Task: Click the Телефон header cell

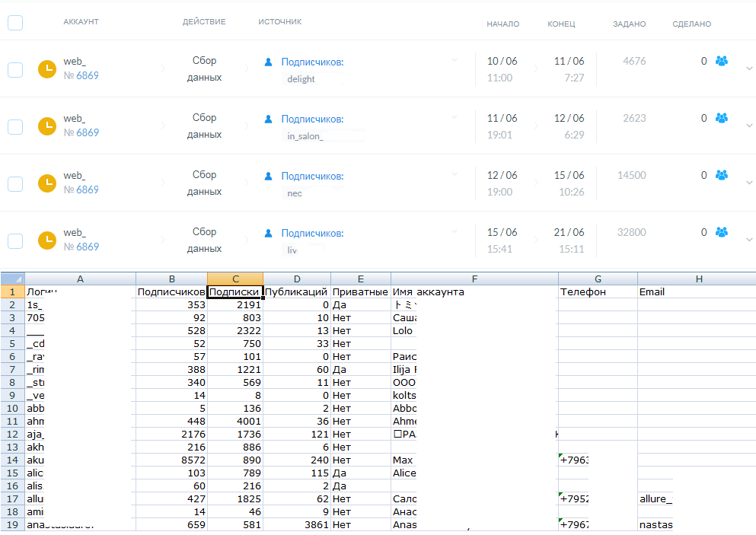Action: coord(598,292)
